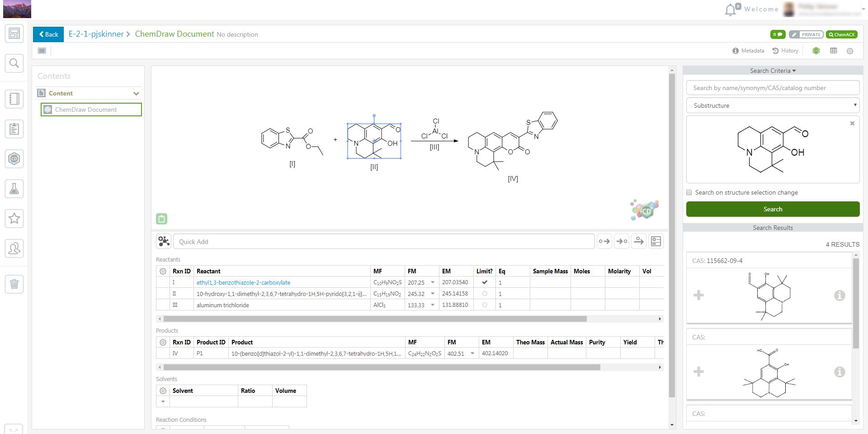The width and height of the screenshot is (868, 434).
Task: Click the info icon for CAS 115662-09-4
Action: 839,296
